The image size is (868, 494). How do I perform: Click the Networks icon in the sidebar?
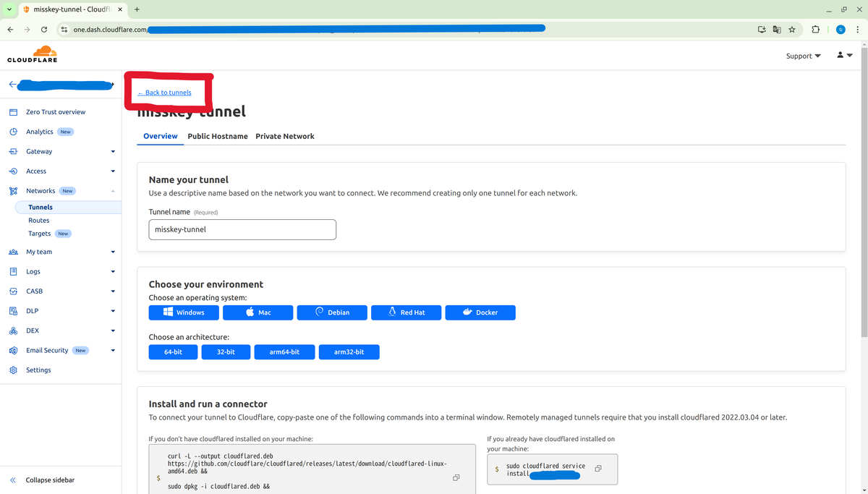(x=13, y=191)
